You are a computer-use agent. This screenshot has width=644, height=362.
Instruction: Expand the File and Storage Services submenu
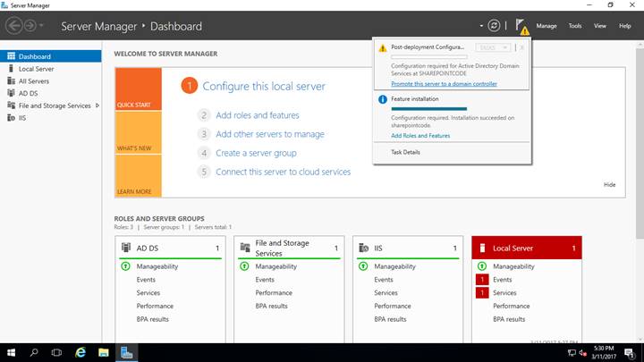97,105
